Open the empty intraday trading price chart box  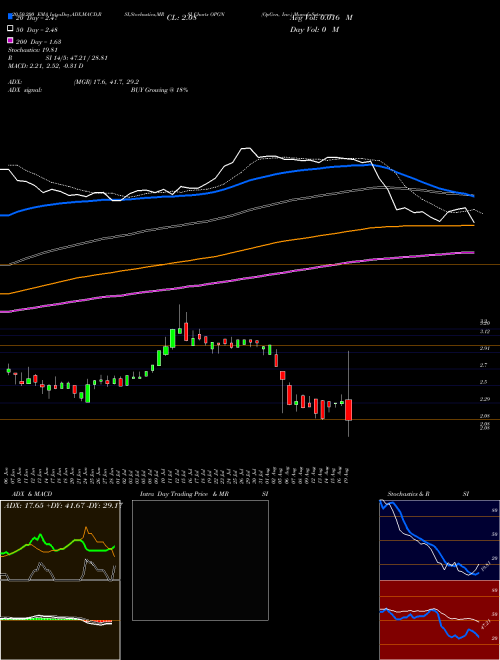pyautogui.click(x=200, y=560)
